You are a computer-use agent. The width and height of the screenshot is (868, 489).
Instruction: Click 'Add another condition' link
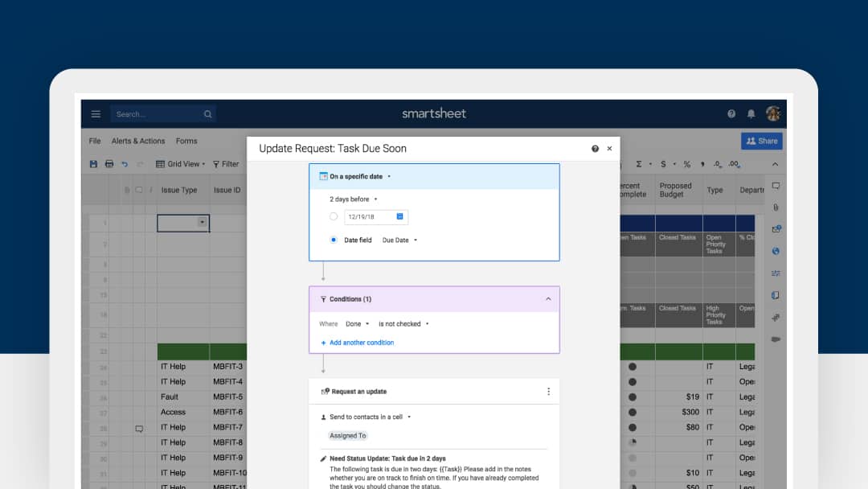(361, 343)
